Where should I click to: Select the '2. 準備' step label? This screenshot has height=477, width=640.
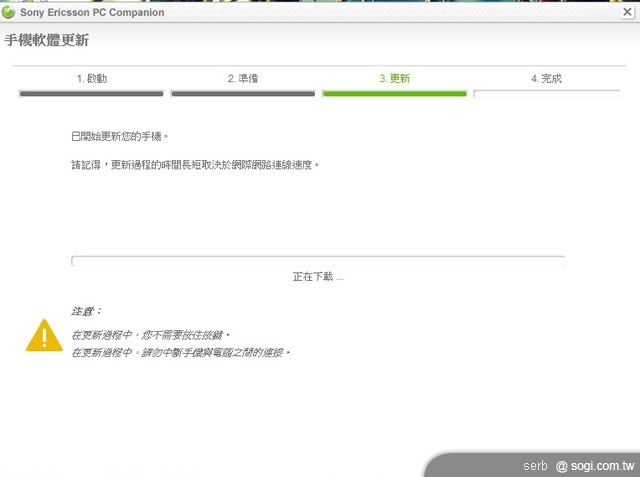point(242,78)
